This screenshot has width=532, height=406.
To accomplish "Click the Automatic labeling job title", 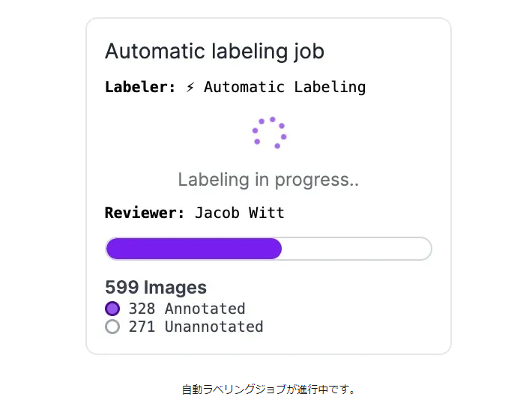I will coord(214,52).
